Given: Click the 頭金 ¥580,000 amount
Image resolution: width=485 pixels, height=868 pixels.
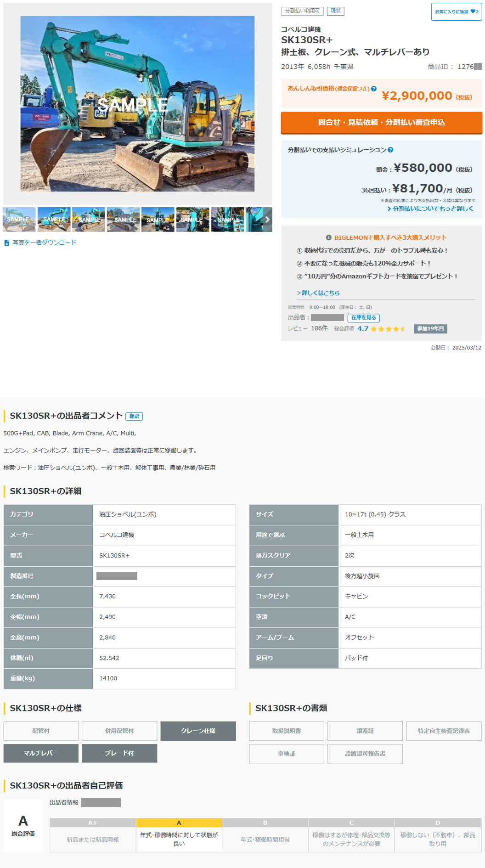Looking at the screenshot, I should [x=423, y=169].
